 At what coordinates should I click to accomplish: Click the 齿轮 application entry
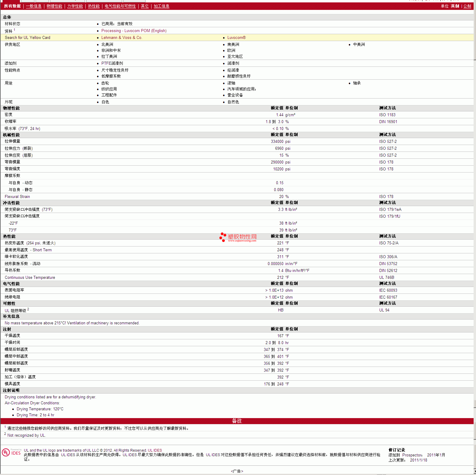click(x=105, y=83)
